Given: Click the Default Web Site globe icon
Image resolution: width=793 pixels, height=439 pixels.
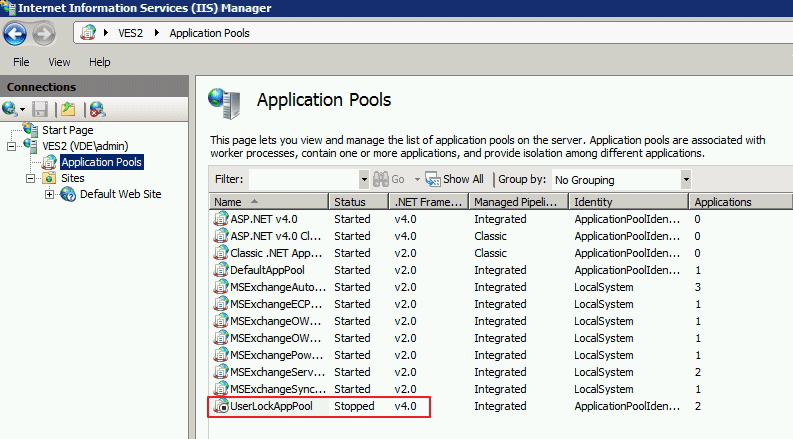Looking at the screenshot, I should click(68, 194).
